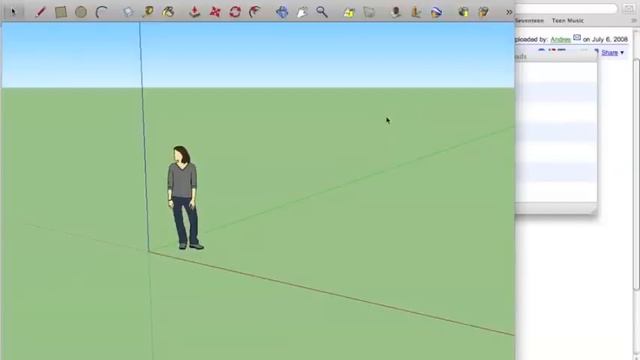This screenshot has width=640, height=360.
Task: Select the Eraser tool
Action: click(129, 12)
